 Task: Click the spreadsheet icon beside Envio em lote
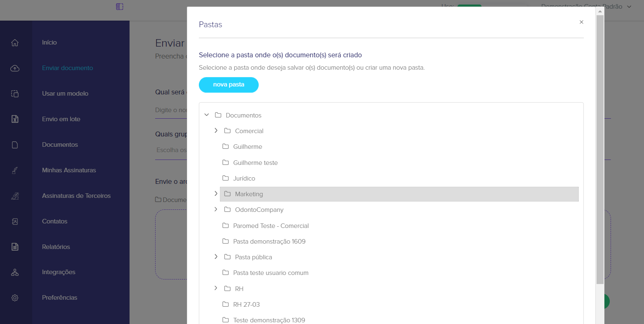pyautogui.click(x=15, y=119)
